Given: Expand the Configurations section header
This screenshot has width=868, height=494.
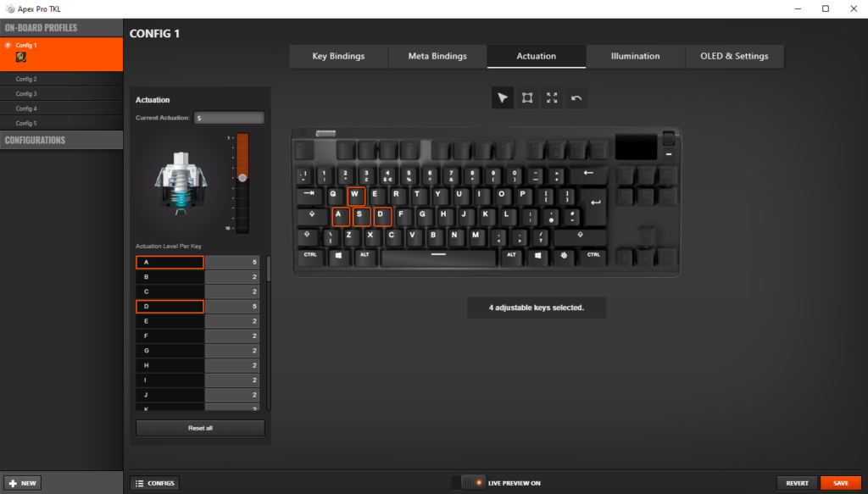Looking at the screenshot, I should pyautogui.click(x=61, y=140).
